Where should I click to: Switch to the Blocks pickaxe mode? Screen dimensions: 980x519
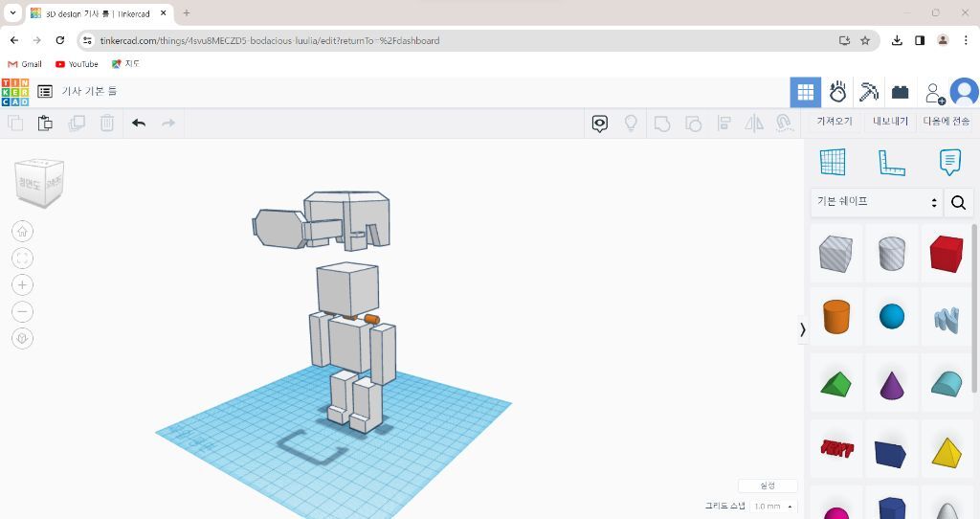coord(868,92)
